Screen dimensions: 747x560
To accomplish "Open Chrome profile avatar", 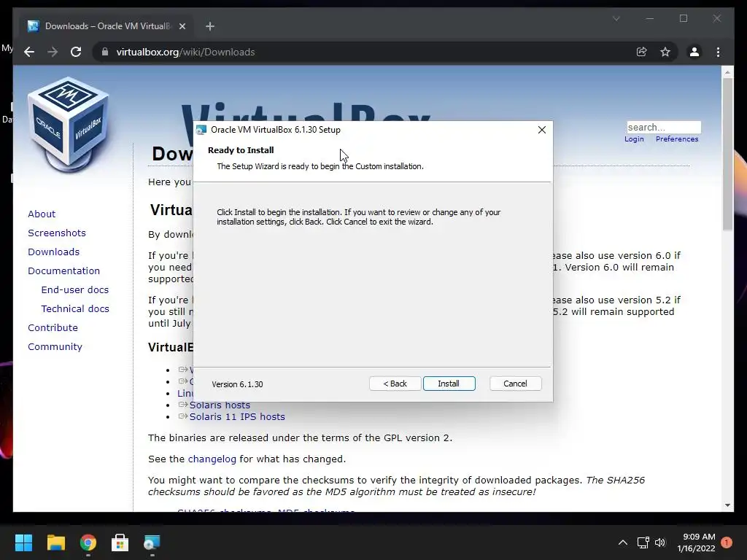I will pyautogui.click(x=694, y=52).
